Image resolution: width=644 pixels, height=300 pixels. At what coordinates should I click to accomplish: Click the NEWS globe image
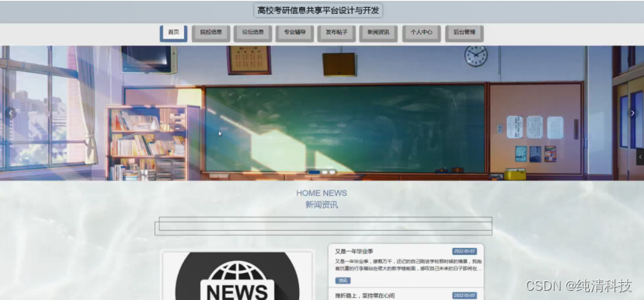click(x=238, y=276)
